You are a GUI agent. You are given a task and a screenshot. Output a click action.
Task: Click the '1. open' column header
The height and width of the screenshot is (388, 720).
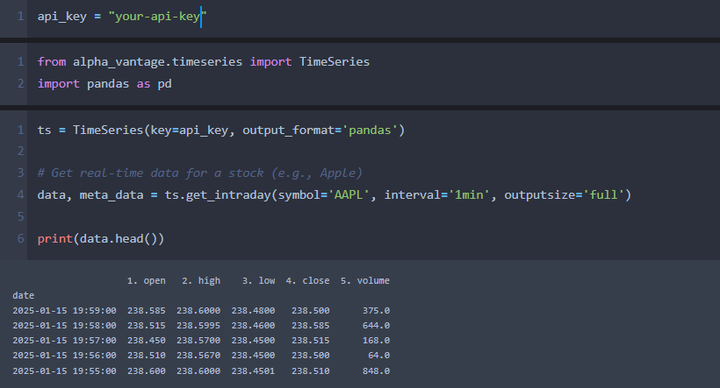click(x=146, y=281)
